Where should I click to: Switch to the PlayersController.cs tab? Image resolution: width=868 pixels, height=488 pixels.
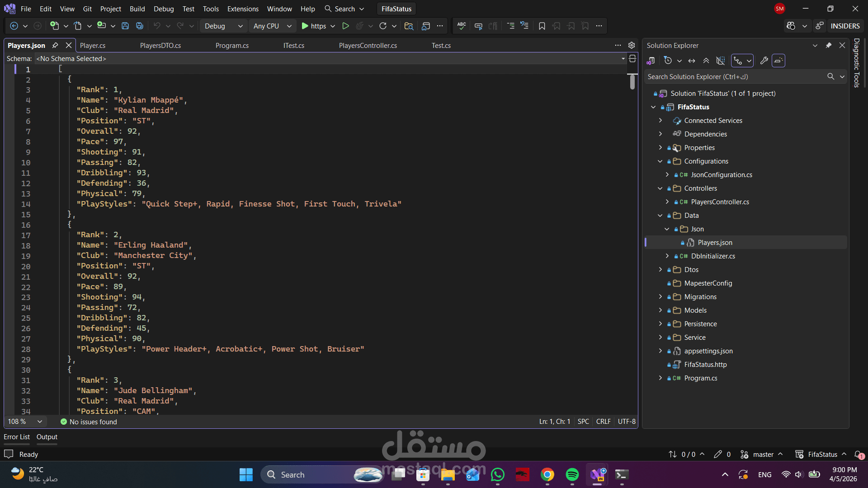368,45
